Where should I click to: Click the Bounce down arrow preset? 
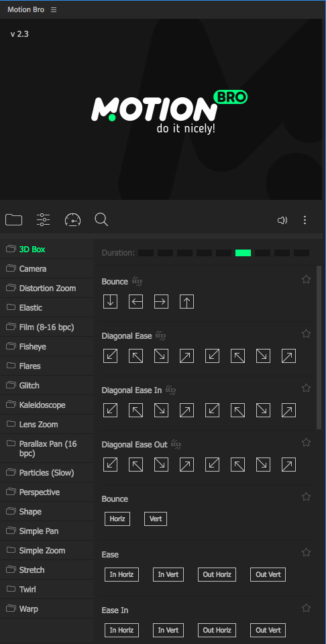tap(111, 302)
